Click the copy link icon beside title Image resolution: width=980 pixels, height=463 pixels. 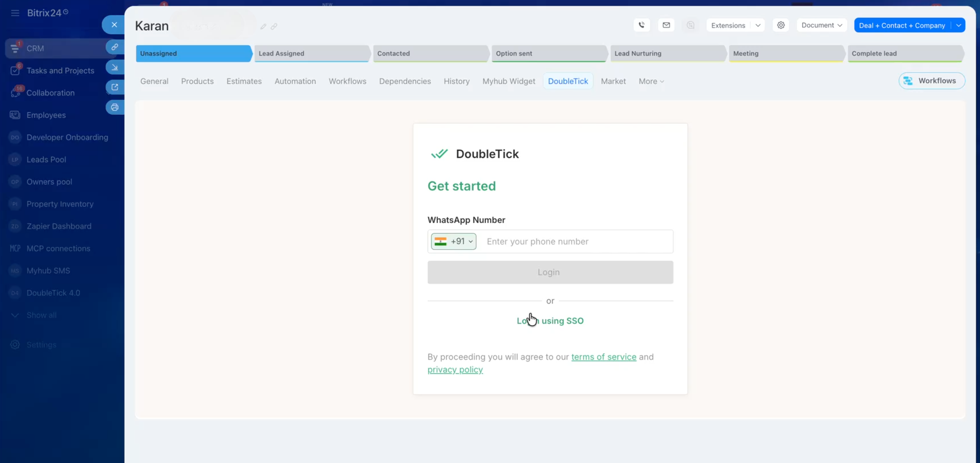tap(274, 27)
